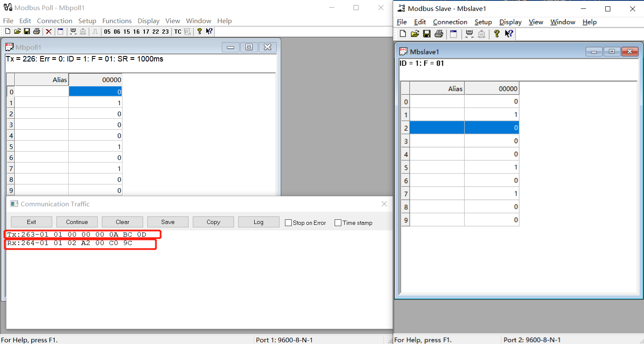The image size is (644, 344).
Task: Open the Functions menu in Modbus Poll
Action: point(117,21)
